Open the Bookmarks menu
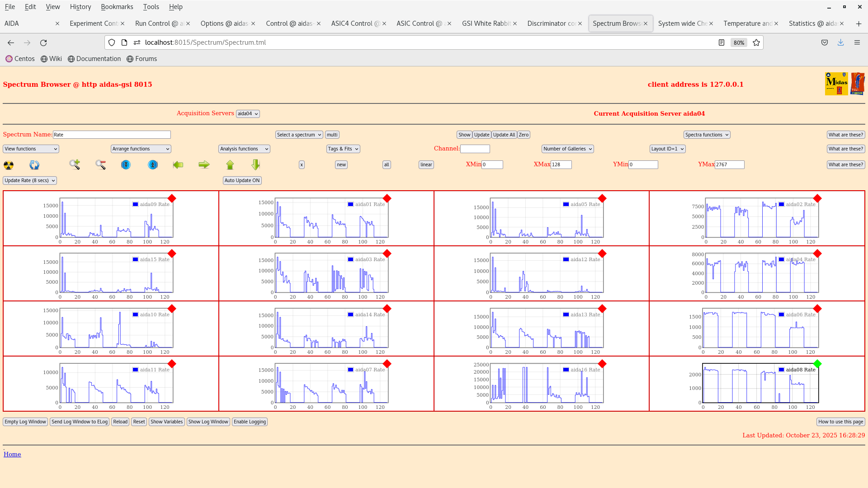This screenshot has width=868, height=488. pos(117,7)
